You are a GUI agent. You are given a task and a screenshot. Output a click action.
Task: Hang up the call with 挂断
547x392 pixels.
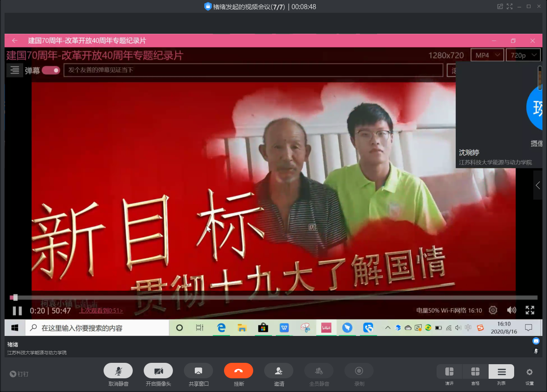pos(238,371)
